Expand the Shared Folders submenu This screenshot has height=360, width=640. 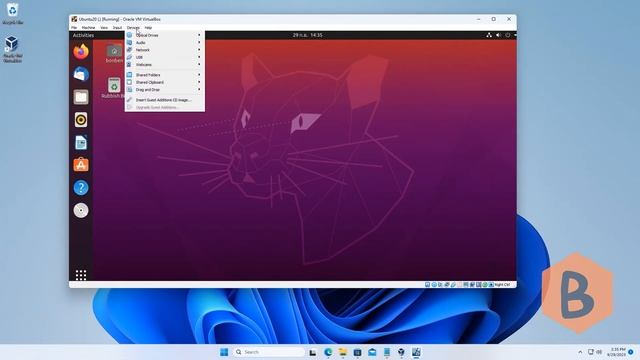pos(165,75)
